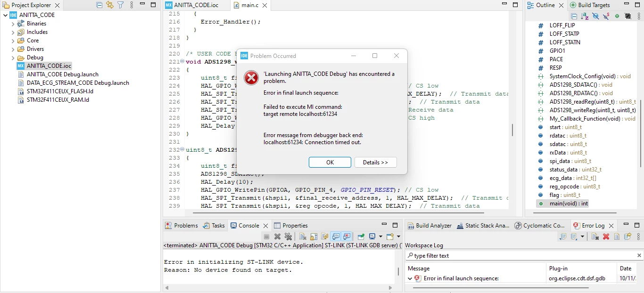Open Display Selected Console dropdown arrow
The height and width of the screenshot is (293, 644).
pos(380,236)
